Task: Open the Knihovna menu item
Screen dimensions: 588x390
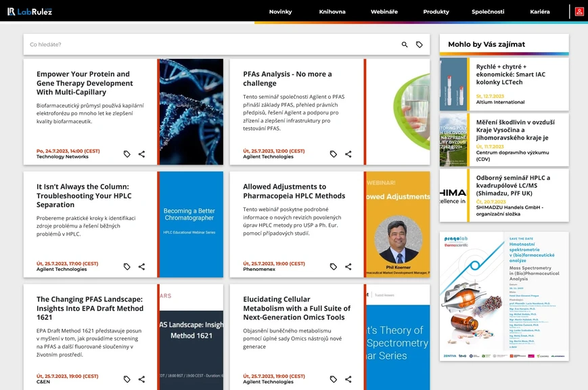Action: (332, 12)
